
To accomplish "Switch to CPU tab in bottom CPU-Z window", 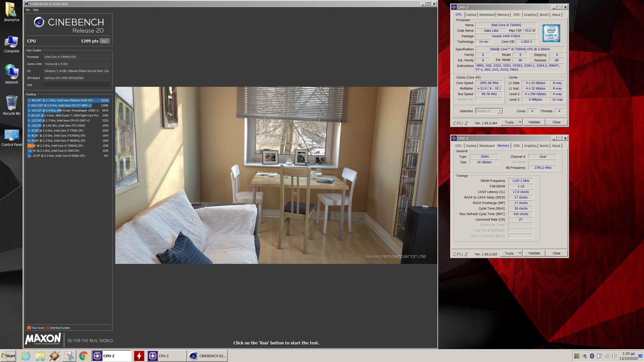I will [458, 146].
